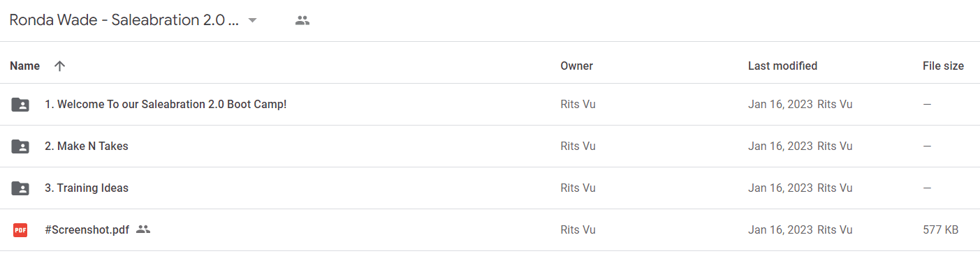Sort by the Name column header
Image resolution: width=980 pixels, height=256 pixels.
pyautogui.click(x=25, y=66)
